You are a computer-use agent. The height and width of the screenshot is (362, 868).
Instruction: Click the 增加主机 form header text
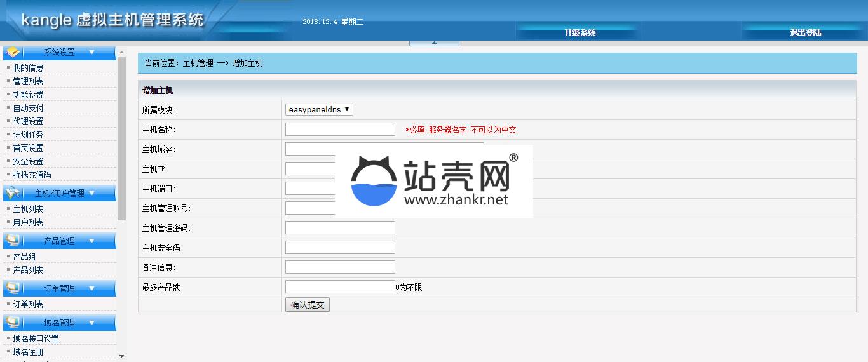click(x=158, y=91)
